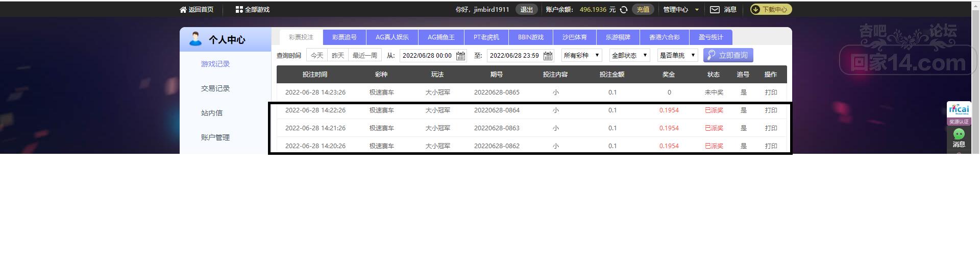Switch to the AG真人娱乐 tab
Viewport: 980px width, 280px height.
[392, 37]
